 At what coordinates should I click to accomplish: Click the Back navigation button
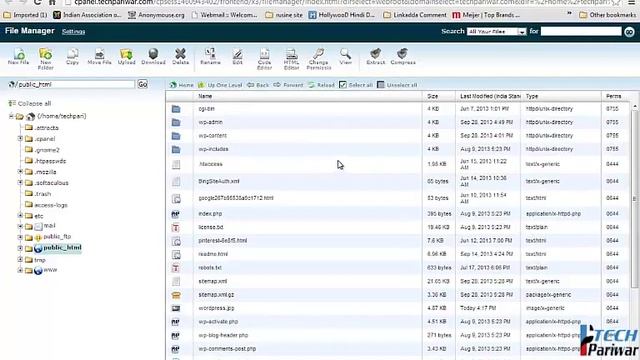click(x=258, y=85)
